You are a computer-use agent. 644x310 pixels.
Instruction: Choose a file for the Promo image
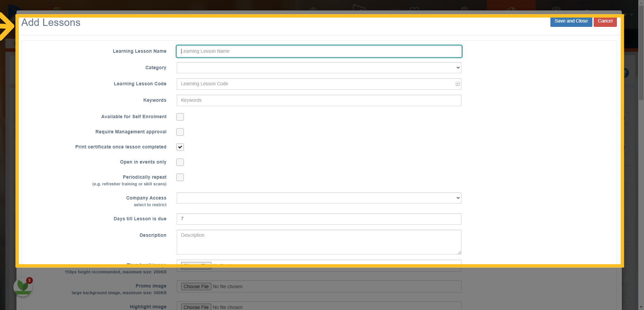[x=196, y=286]
